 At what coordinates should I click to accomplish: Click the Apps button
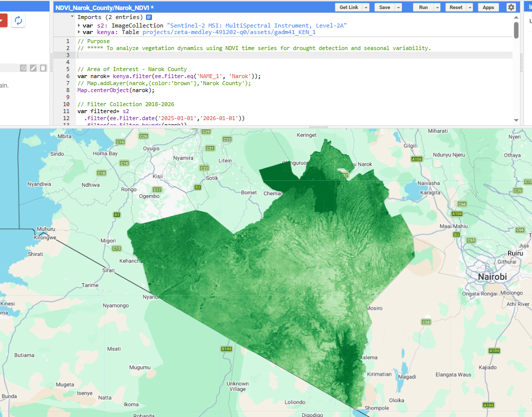[488, 8]
